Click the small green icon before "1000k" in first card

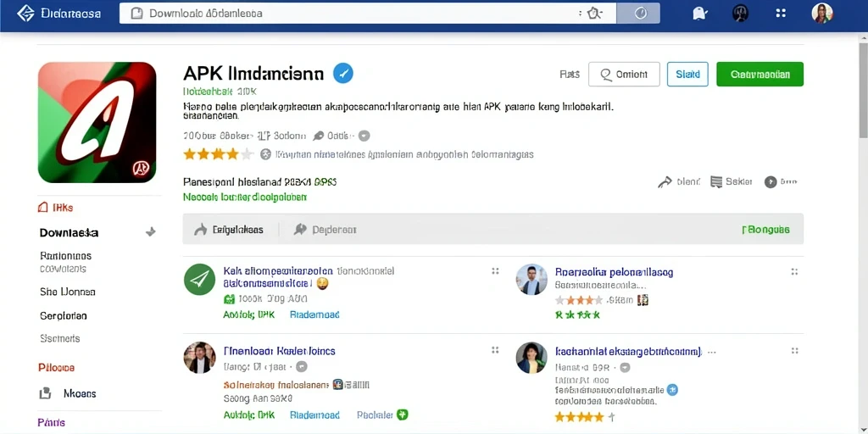(x=229, y=299)
